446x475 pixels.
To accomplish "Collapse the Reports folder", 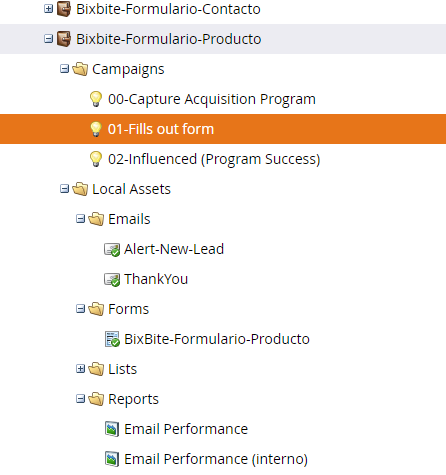I will click(x=80, y=399).
